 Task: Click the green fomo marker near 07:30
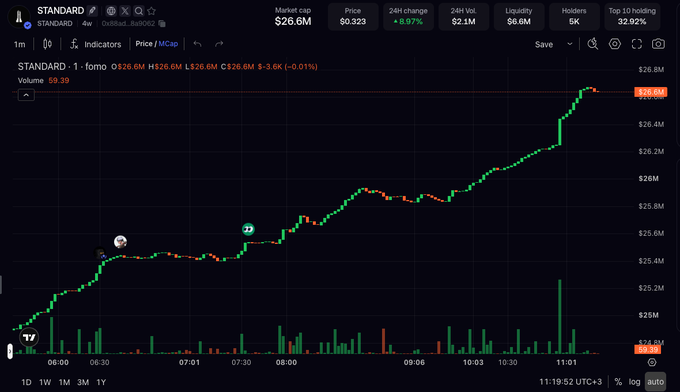pos(248,229)
